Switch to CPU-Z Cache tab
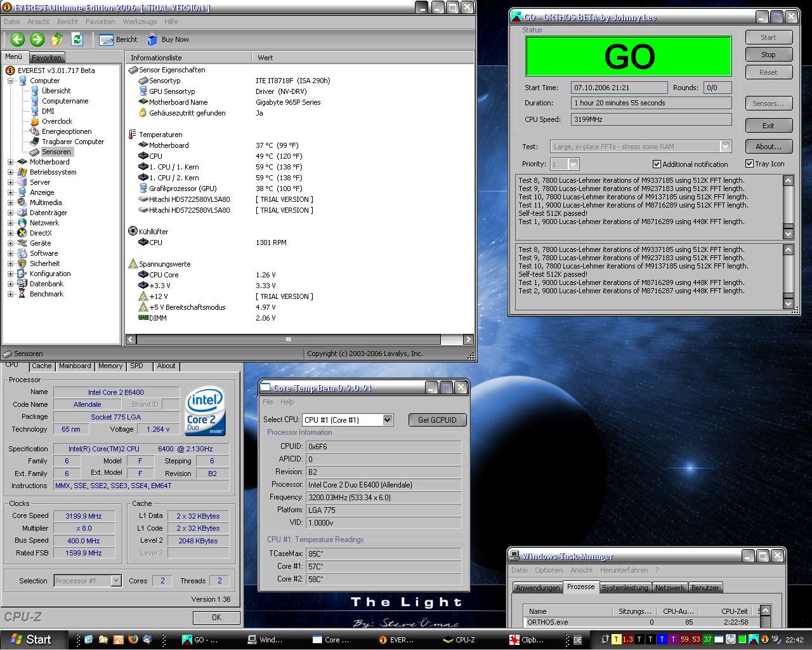 pos(42,366)
